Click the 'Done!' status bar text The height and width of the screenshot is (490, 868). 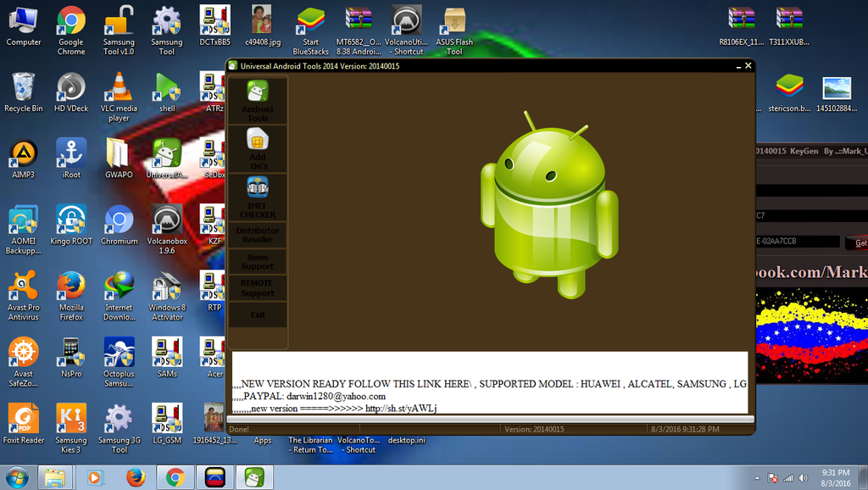239,429
